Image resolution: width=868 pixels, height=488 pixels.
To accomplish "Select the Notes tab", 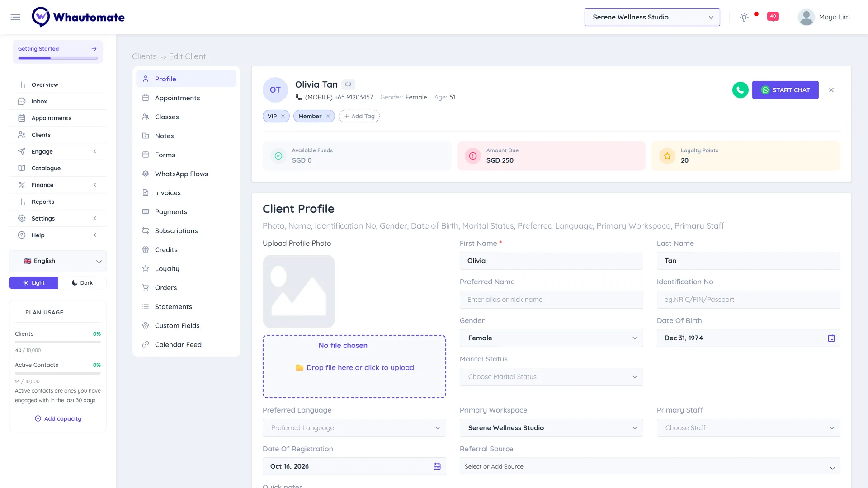I will click(x=186, y=136).
